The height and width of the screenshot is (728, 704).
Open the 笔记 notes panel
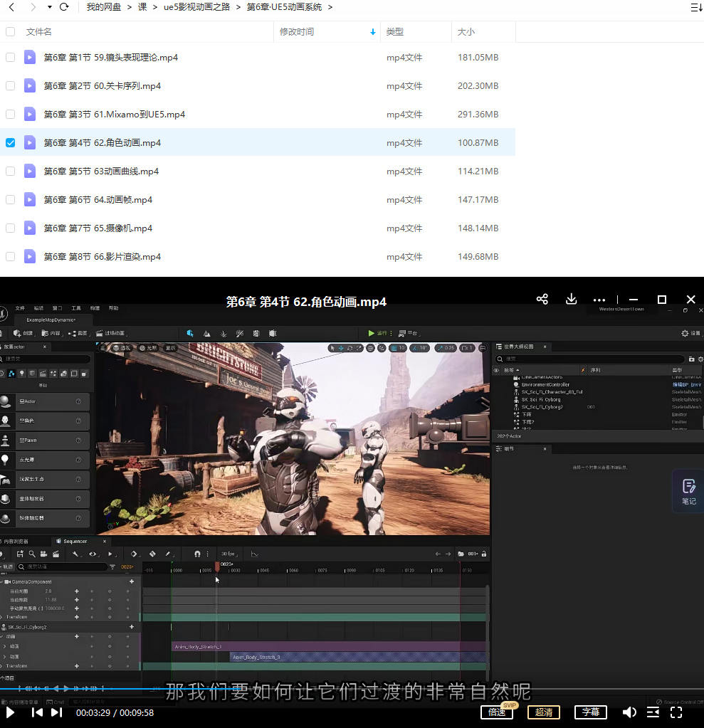coord(688,492)
